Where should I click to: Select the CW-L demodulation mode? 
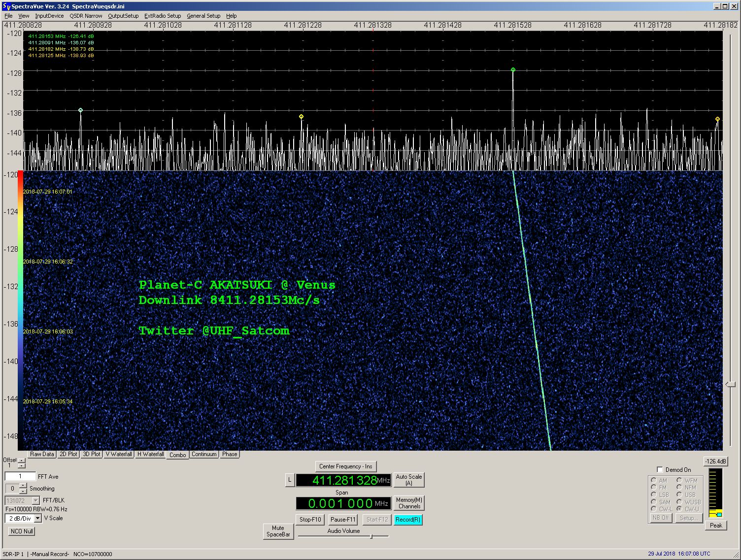654,509
